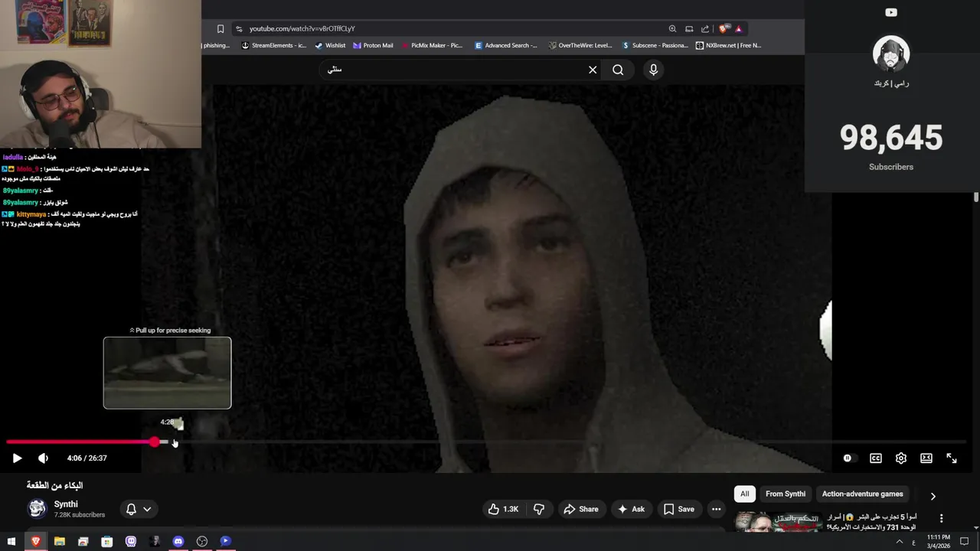The height and width of the screenshot is (551, 980).
Task: Save video to playlist
Action: 679,509
